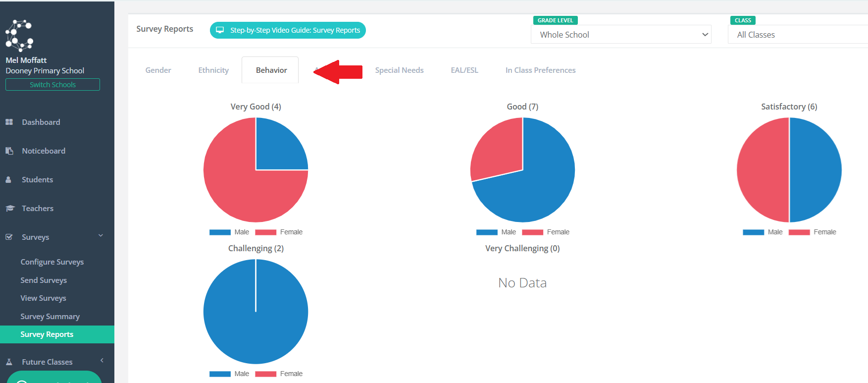Click the Switch Schools button
The width and height of the screenshot is (868, 383).
point(52,85)
